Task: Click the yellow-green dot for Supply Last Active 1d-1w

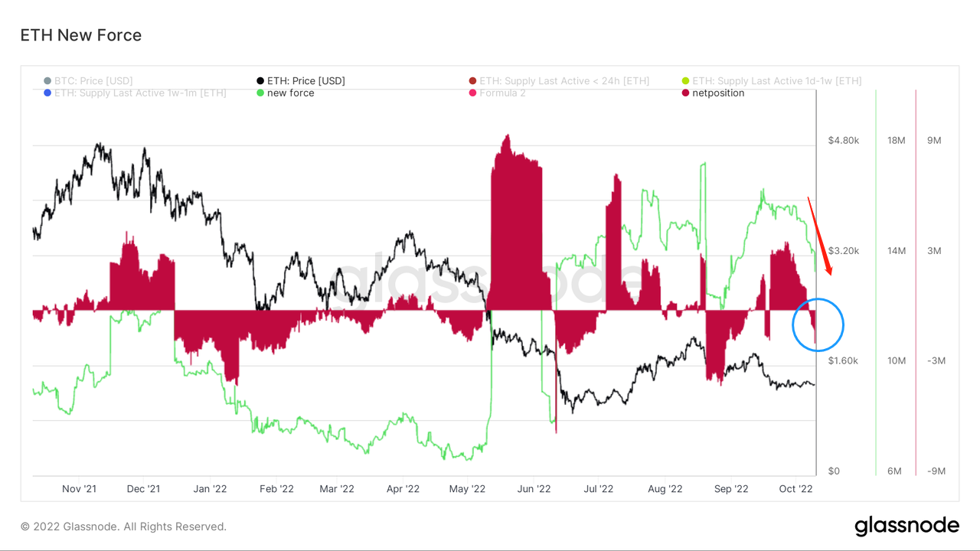Action: tap(685, 81)
